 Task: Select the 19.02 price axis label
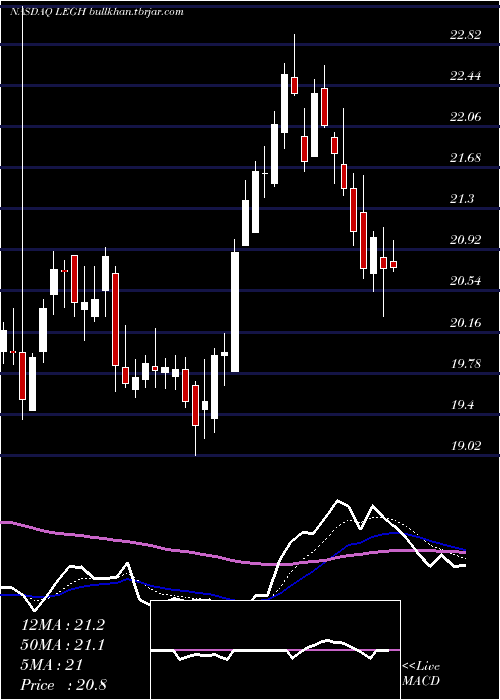[466, 446]
